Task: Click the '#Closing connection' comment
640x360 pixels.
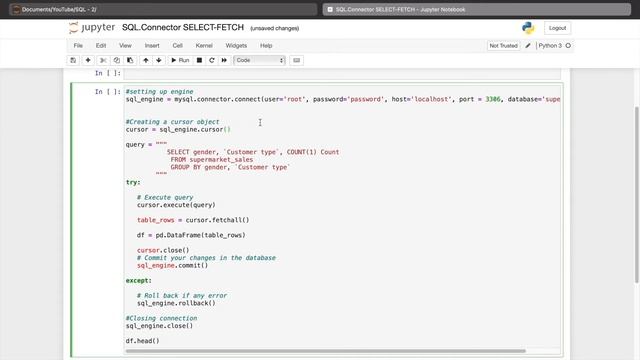Action: (161, 318)
